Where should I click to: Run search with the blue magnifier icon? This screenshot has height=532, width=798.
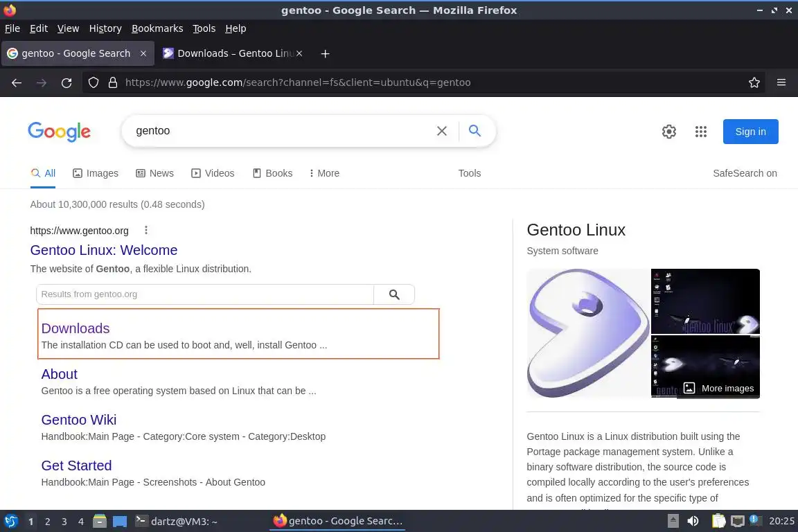pyautogui.click(x=475, y=131)
